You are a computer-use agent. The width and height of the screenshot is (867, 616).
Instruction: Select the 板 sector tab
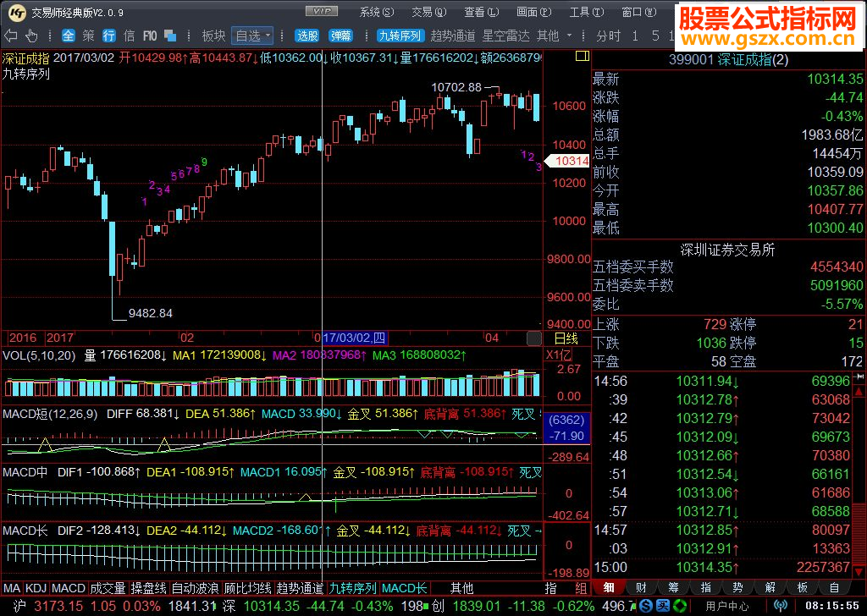pyautogui.click(x=803, y=588)
